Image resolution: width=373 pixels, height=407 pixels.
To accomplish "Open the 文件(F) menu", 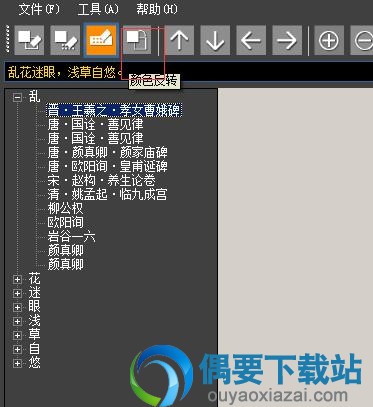I will click(x=39, y=9).
